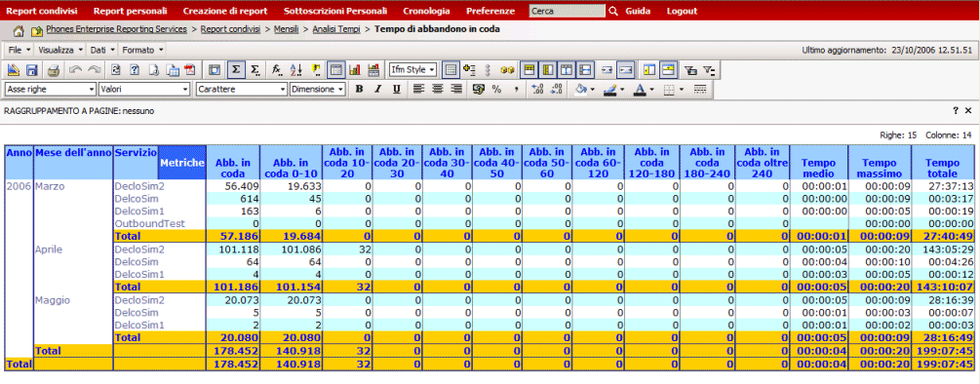Open the fx insert metric icon
The height and width of the screenshot is (384, 980).
pos(276,70)
